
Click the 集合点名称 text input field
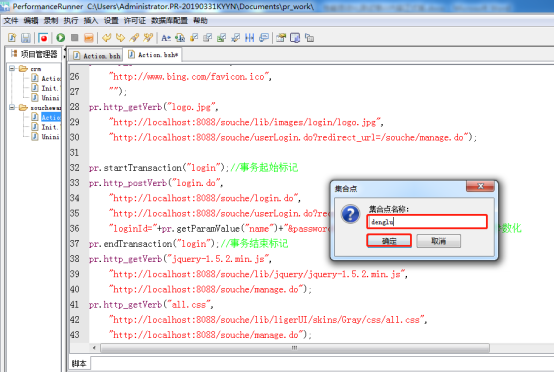pyautogui.click(x=427, y=222)
